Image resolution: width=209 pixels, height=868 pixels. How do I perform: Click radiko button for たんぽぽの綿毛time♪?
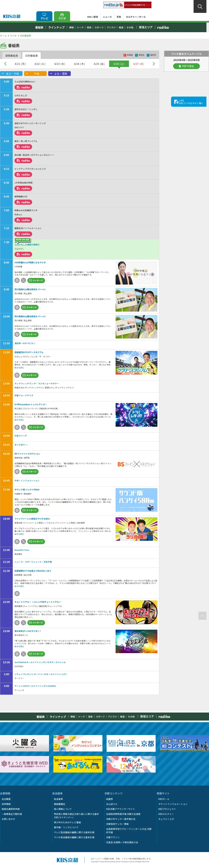[23, 87]
